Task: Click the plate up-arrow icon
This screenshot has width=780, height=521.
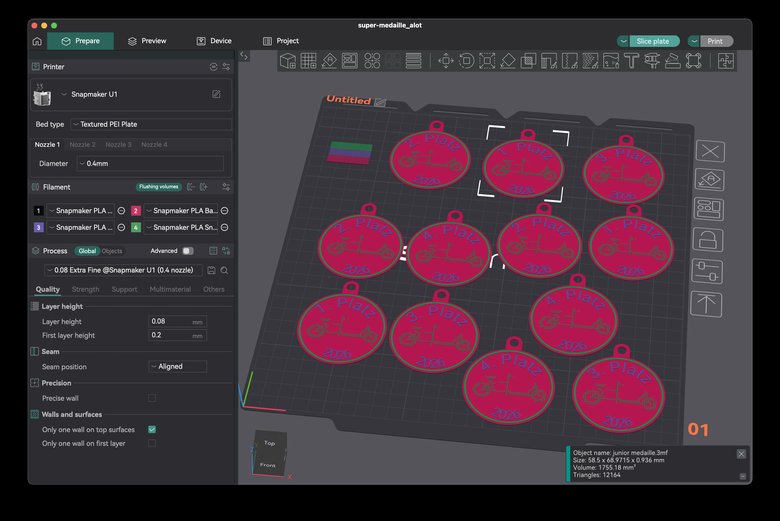Action: click(x=706, y=304)
